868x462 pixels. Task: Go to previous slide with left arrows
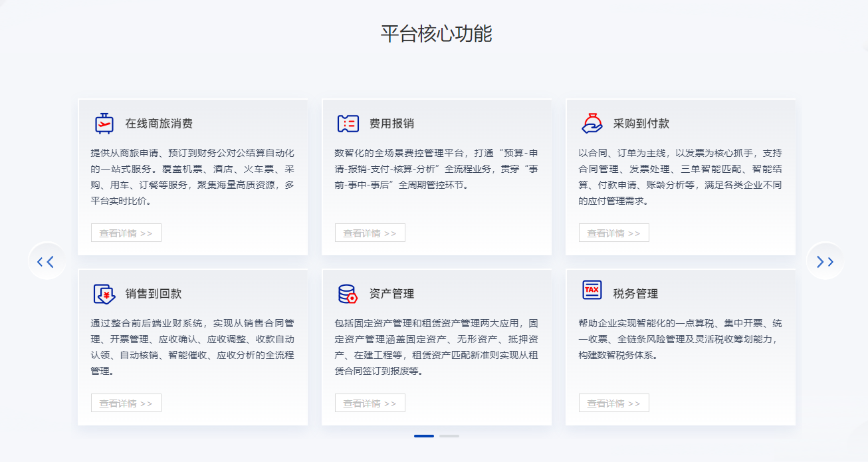(46, 261)
